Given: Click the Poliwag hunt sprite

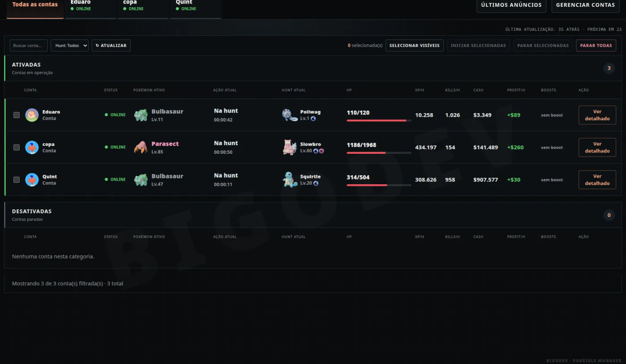Looking at the screenshot, I should click(x=290, y=115).
